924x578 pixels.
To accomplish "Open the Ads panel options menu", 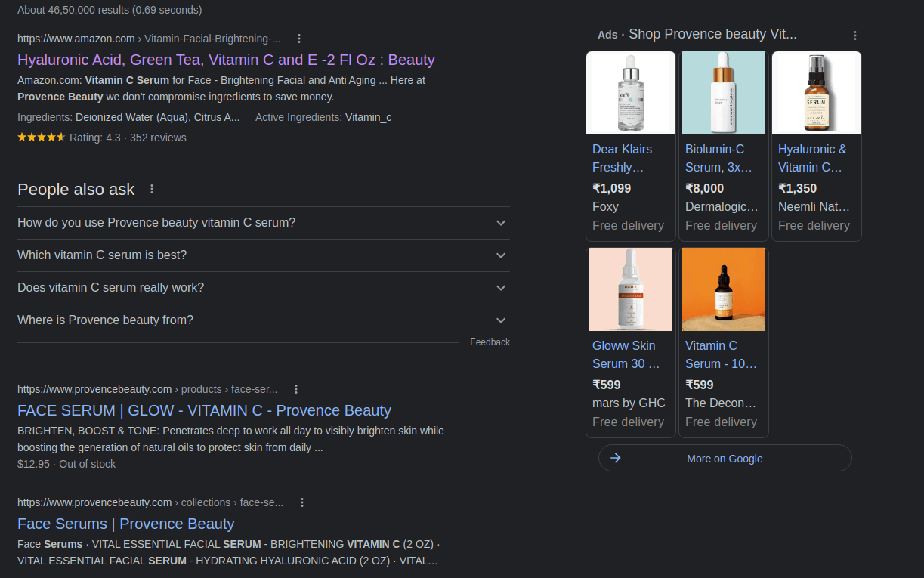I will point(855,36).
